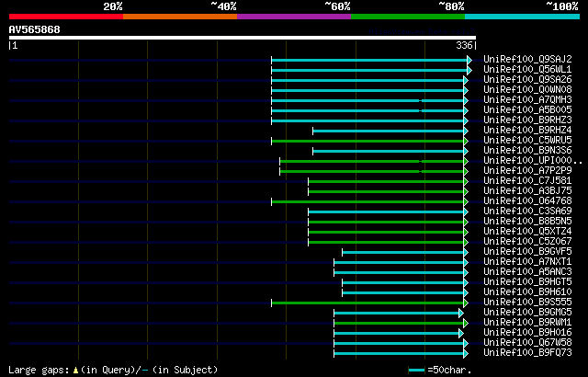Select the UniRef100_A5ANC3 hit name
Image resolution: width=588 pixels, height=377 pixels.
pyautogui.click(x=527, y=272)
